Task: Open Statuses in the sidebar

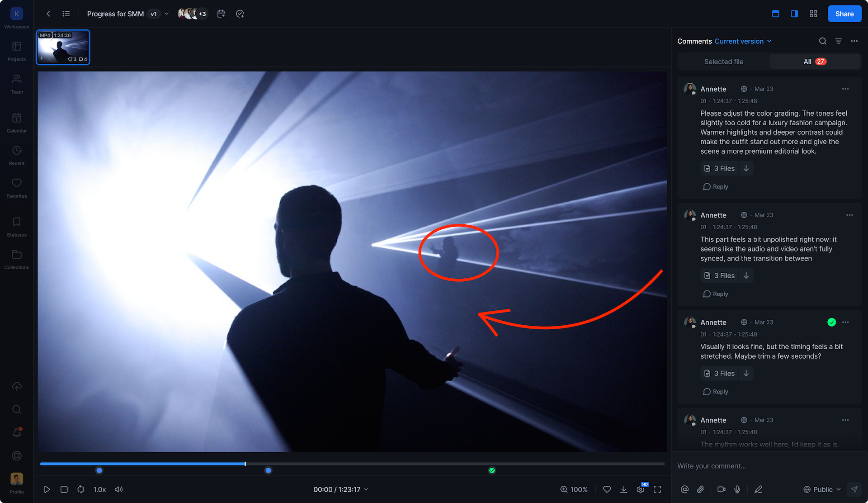Action: click(17, 227)
